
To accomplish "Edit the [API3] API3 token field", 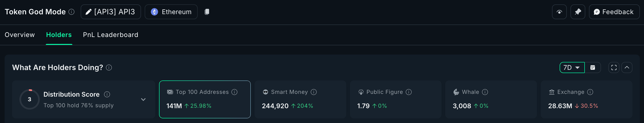I will [x=111, y=12].
